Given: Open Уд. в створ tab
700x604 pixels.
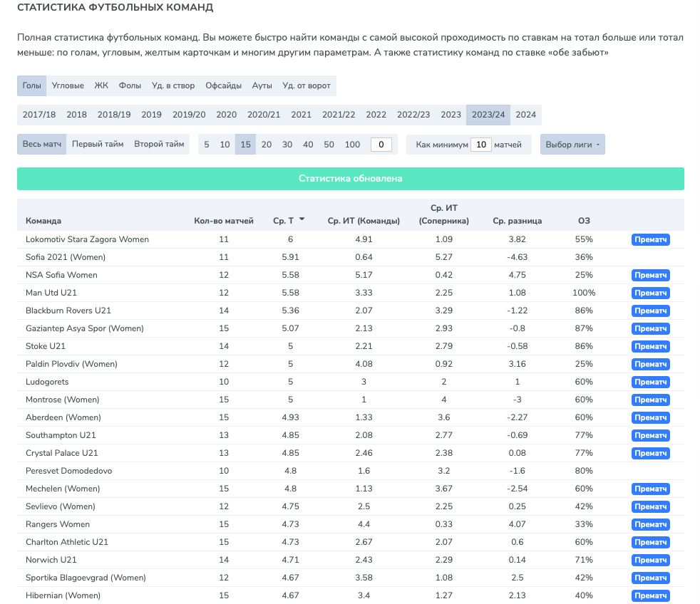Looking at the screenshot, I should pyautogui.click(x=173, y=85).
